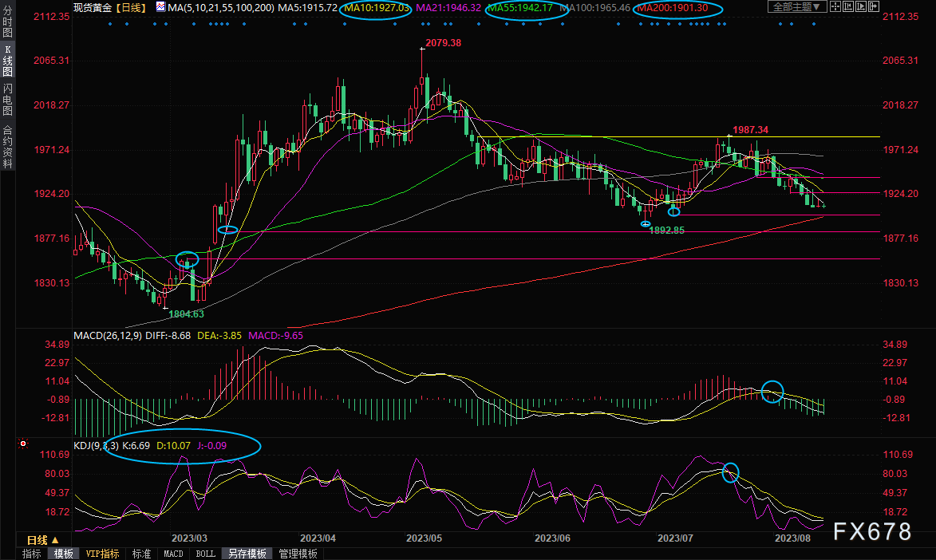This screenshot has height=560, width=936.
Task: Open 合约资料 in the sidebar
Action: point(7,146)
